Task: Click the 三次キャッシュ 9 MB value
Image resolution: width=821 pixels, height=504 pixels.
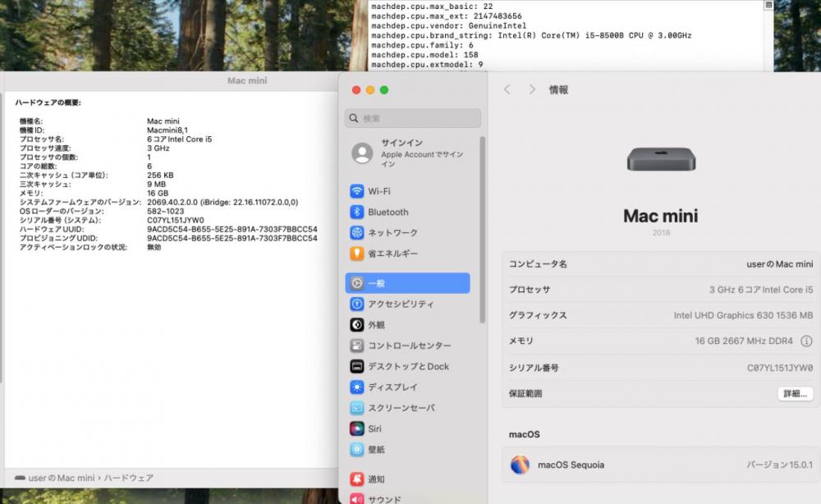Action: click(157, 184)
